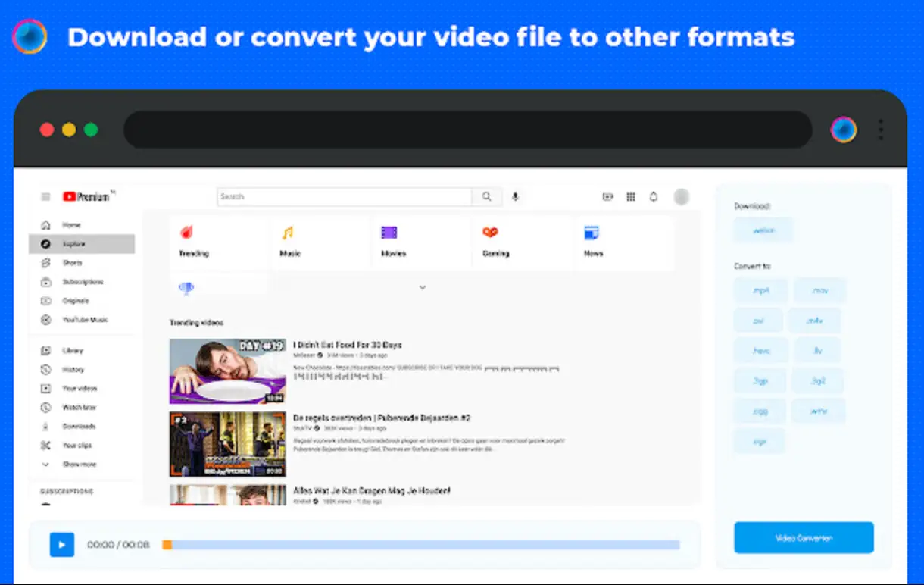924x585 pixels.
Task: Open the notifications bell
Action: [x=653, y=196]
